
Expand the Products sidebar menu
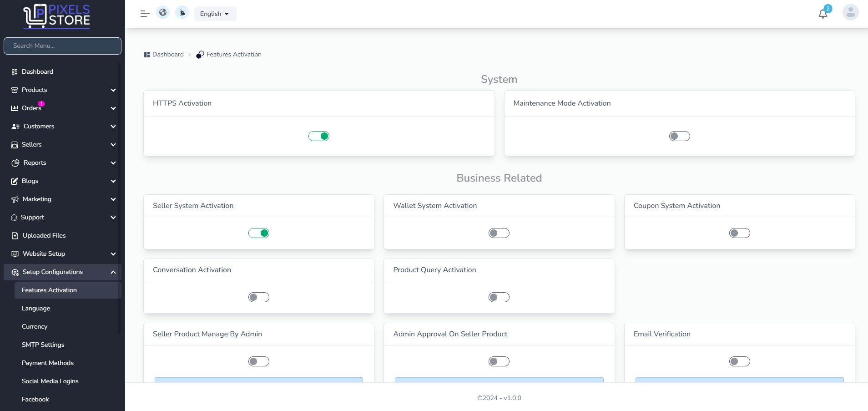click(x=62, y=90)
